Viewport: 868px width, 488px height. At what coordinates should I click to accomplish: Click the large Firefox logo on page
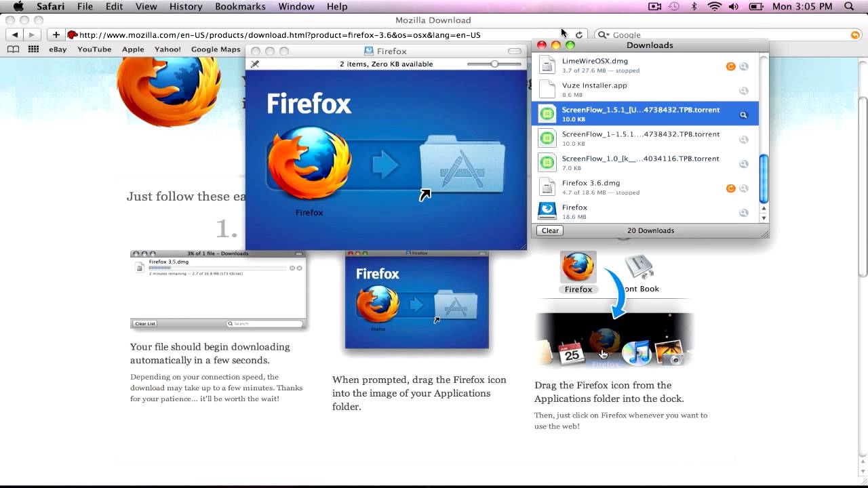(170, 91)
